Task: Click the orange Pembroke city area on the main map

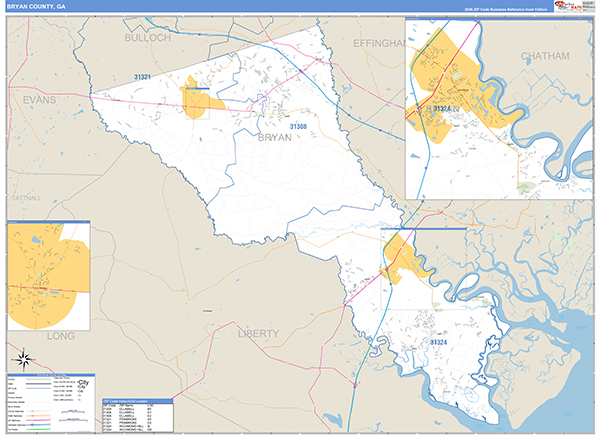Action: tap(198, 103)
